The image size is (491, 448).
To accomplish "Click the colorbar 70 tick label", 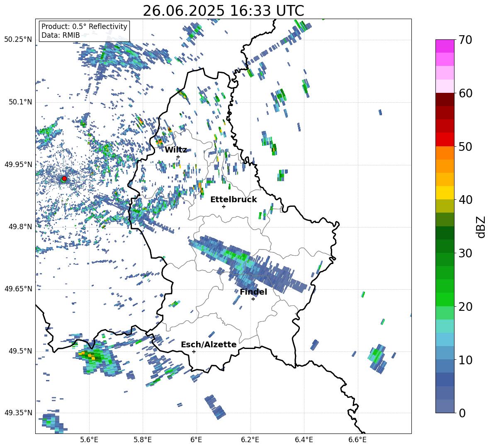I will (x=465, y=40).
